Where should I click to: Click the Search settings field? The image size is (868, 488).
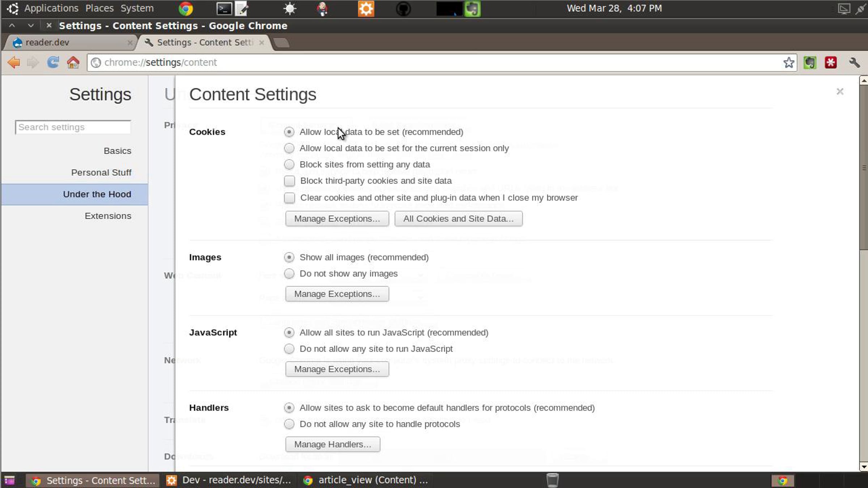[73, 127]
